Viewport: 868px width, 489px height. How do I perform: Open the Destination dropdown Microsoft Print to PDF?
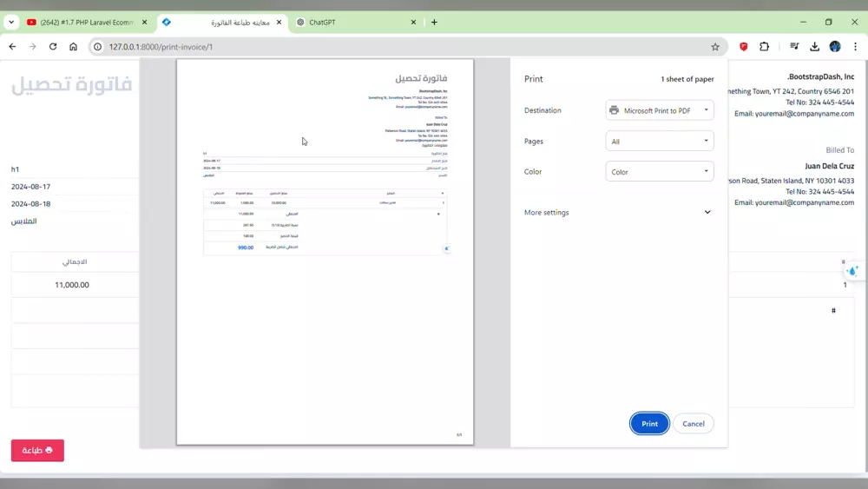(660, 110)
